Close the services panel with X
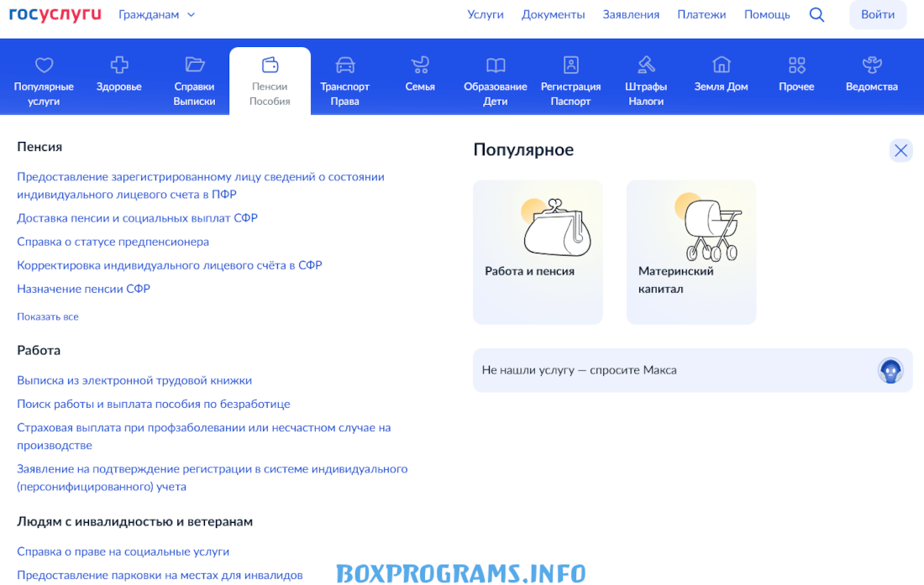The width and height of the screenshot is (924, 585). pos(900,151)
